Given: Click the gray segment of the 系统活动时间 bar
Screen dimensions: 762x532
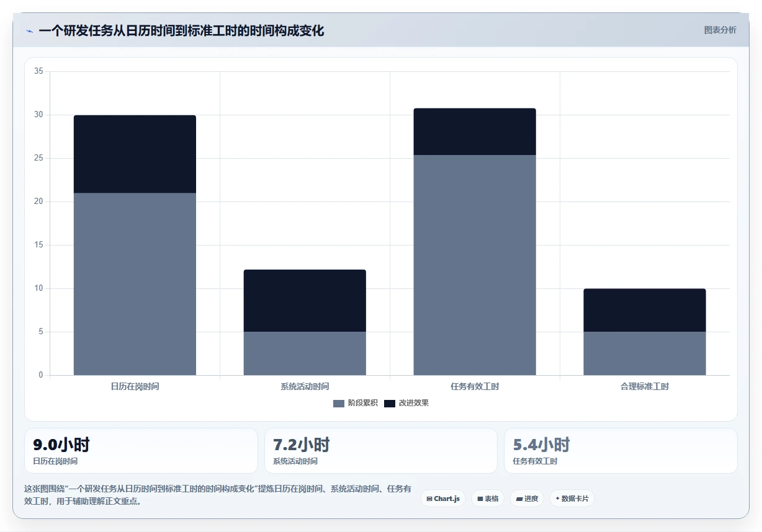Looking at the screenshot, I should click(x=305, y=353).
